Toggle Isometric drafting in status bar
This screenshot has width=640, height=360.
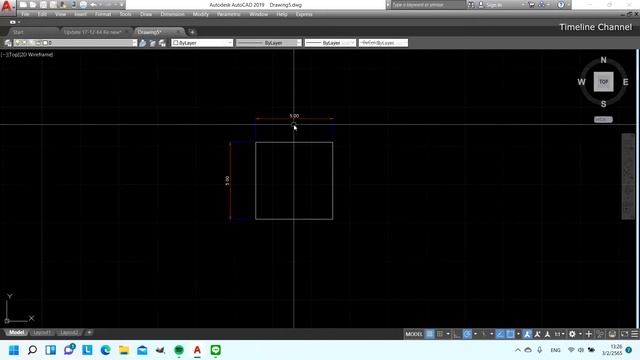pos(484,334)
